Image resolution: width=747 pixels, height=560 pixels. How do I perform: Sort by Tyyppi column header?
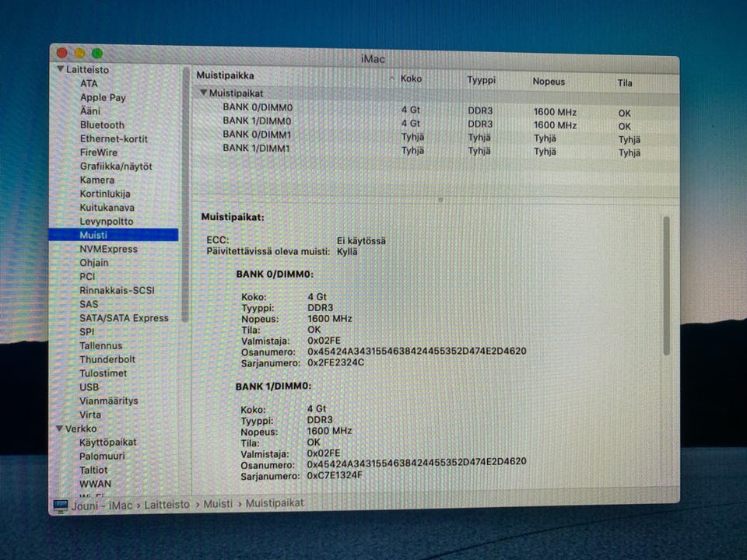click(x=481, y=80)
